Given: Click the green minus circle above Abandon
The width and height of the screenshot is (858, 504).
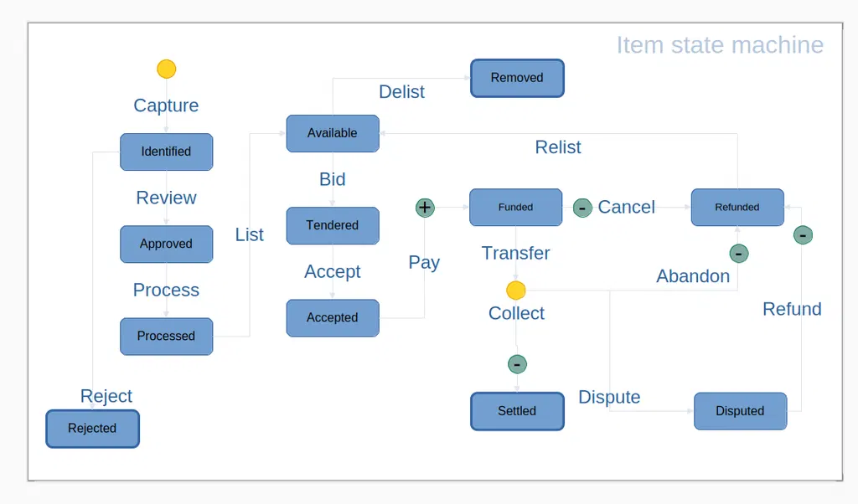Looking at the screenshot, I should tap(739, 253).
